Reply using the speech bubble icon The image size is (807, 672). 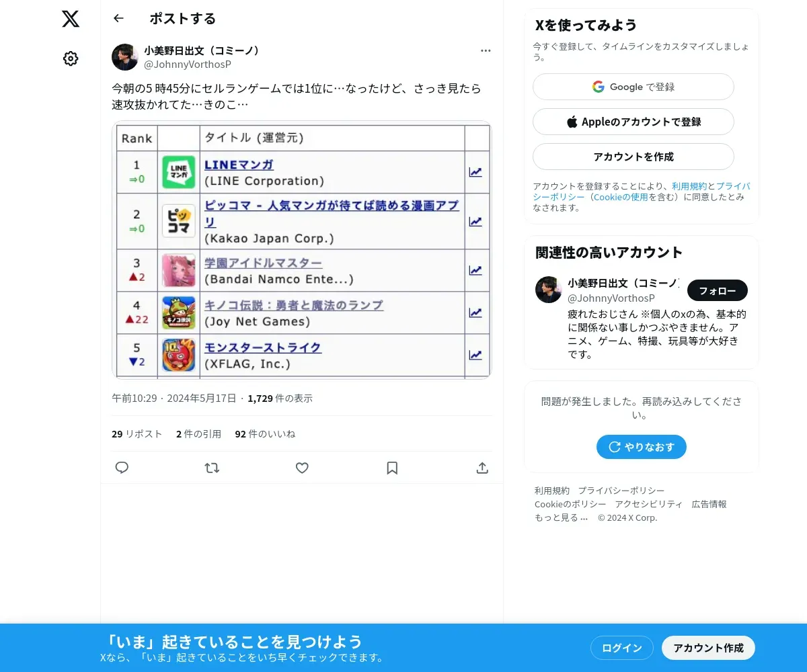pyautogui.click(x=122, y=468)
